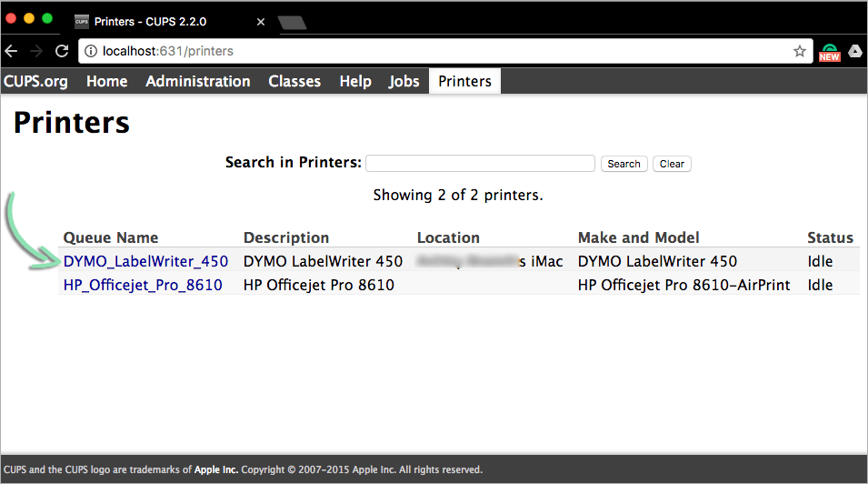Select the Printers tab in the nav bar

click(464, 81)
